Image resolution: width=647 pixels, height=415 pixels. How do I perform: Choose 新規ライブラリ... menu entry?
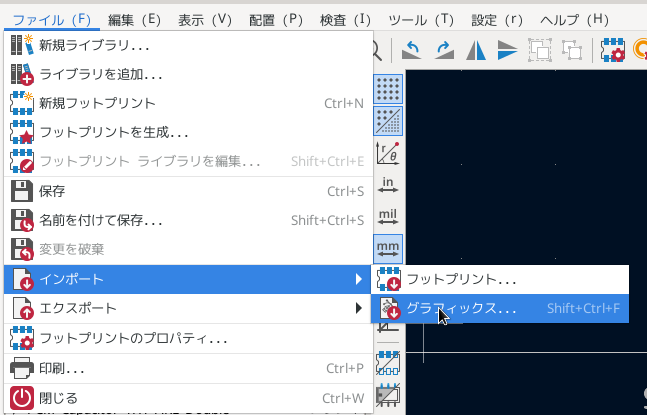pyautogui.click(x=188, y=45)
